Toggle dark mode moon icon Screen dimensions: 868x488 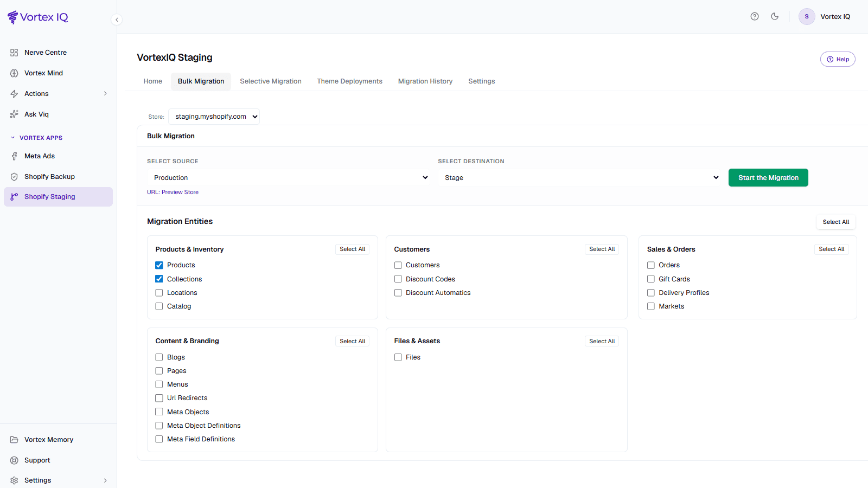775,16
